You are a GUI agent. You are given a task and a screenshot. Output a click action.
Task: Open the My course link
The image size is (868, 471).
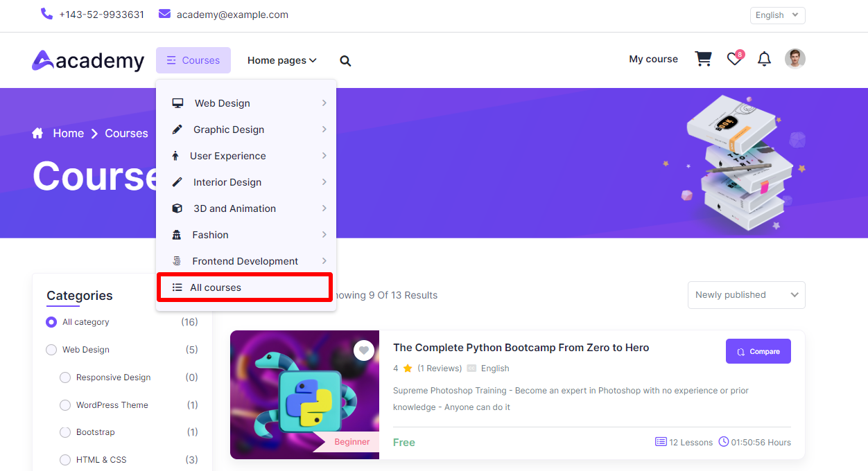coord(653,60)
